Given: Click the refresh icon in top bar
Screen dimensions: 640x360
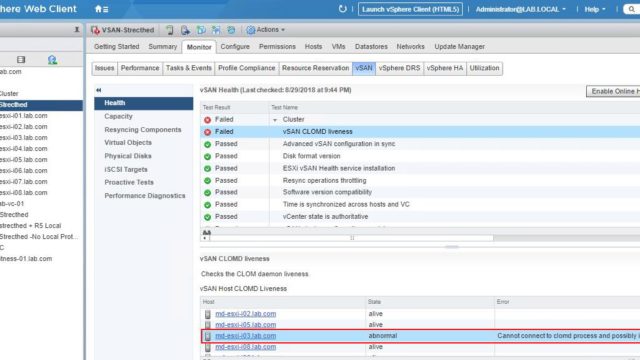Looking at the screenshot, I should click(x=342, y=9).
